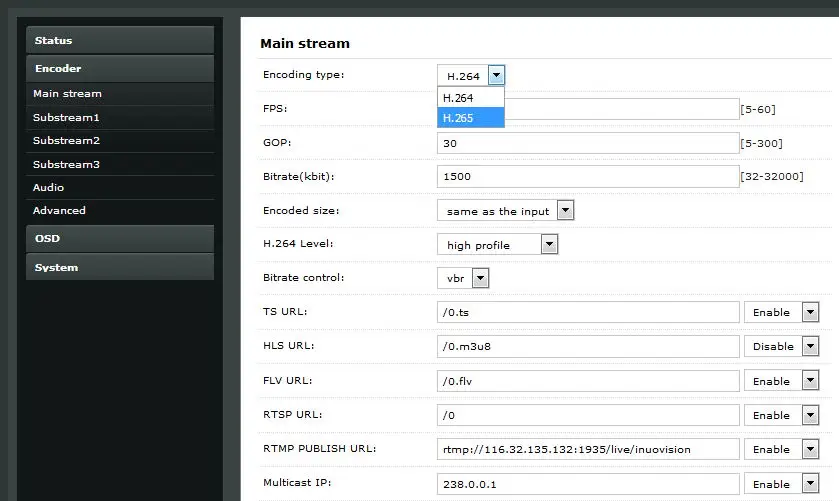Open the Status section in sidebar
The image size is (839, 501).
120,40
